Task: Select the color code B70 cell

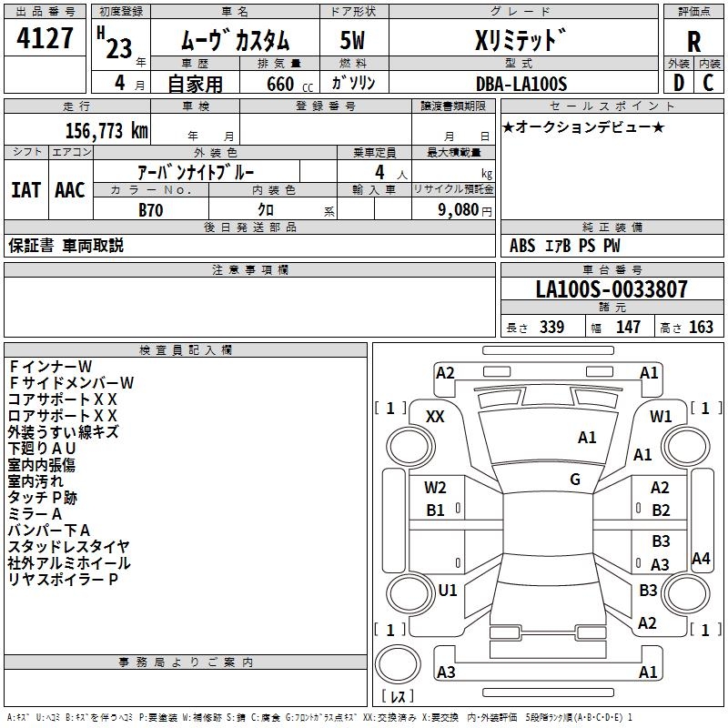Action: tap(151, 209)
